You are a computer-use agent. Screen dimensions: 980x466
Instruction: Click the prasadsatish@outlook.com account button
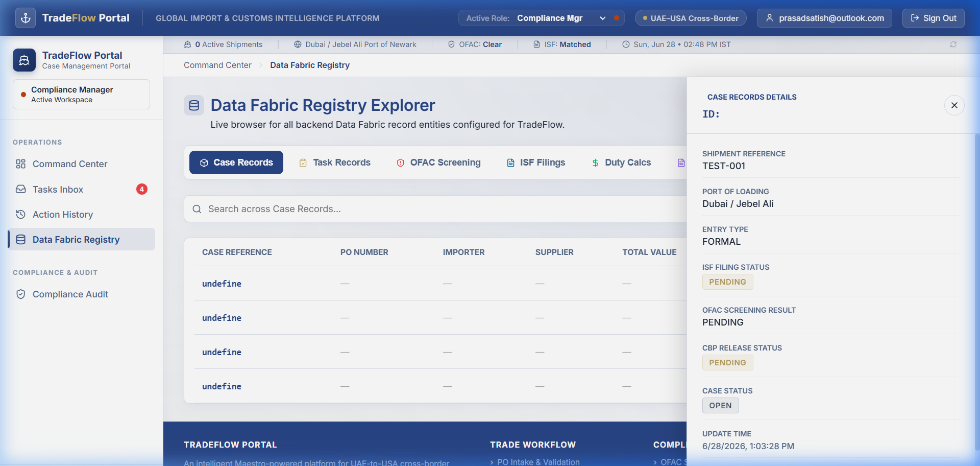(x=824, y=18)
